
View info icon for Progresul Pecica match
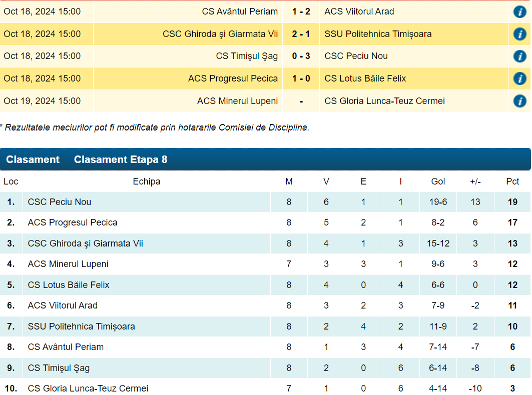(519, 78)
